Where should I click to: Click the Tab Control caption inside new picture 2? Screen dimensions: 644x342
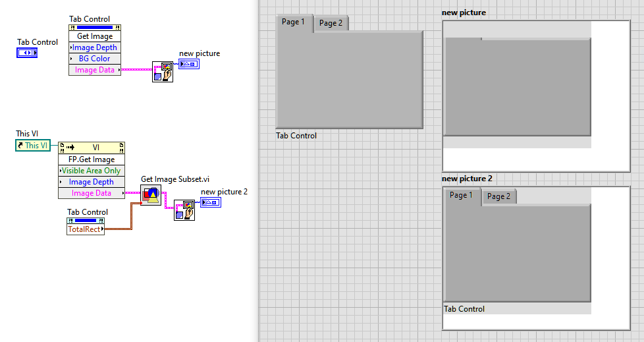click(464, 309)
